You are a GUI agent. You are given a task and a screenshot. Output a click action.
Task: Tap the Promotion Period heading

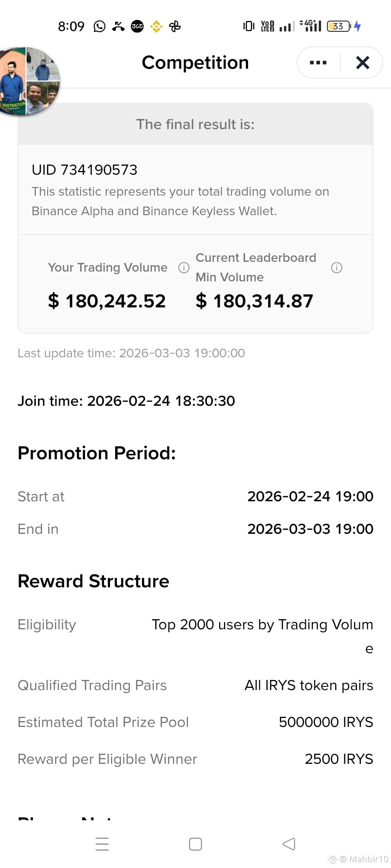tap(97, 453)
